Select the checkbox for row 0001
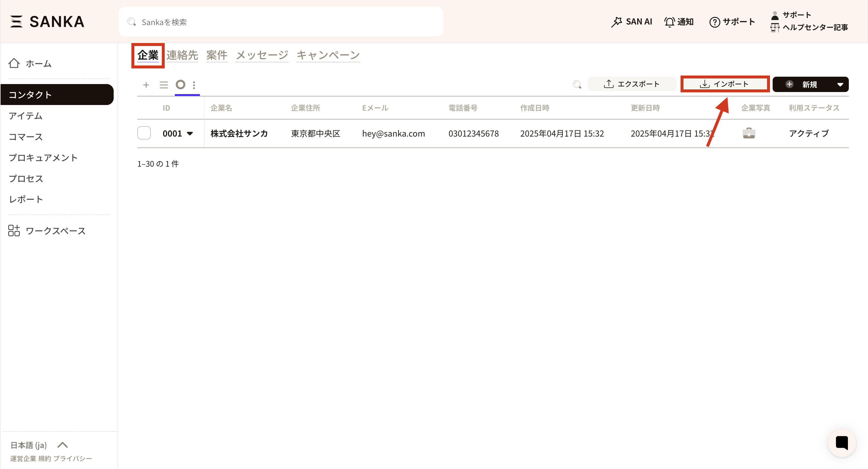868x469 pixels. point(144,133)
